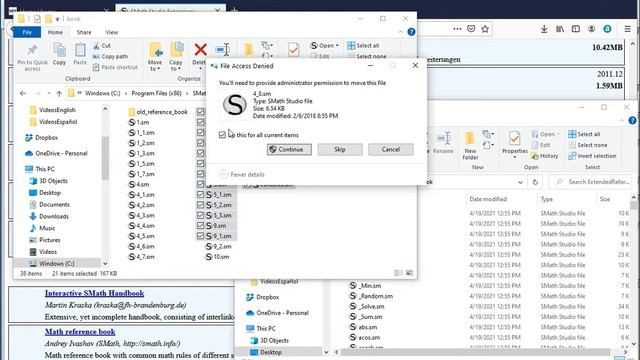This screenshot has height=360, width=640.
Task: Click Date modified column header
Action: click(488, 199)
